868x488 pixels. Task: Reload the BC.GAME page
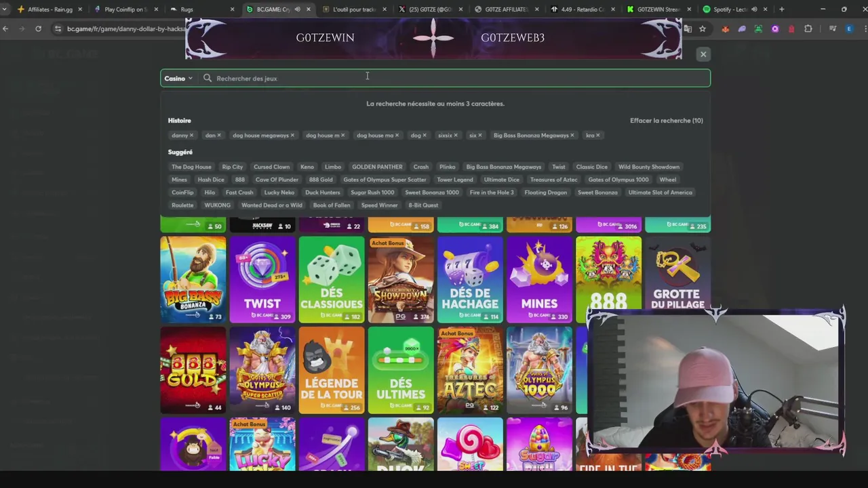38,29
